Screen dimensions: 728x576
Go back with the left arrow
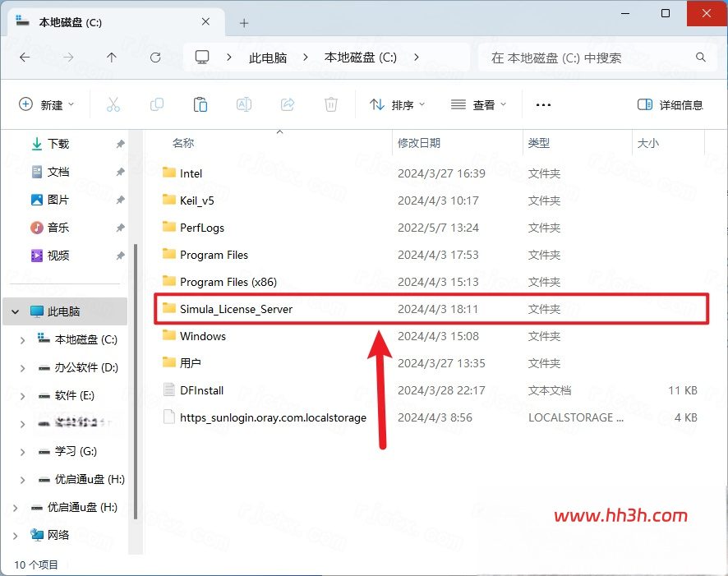click(25, 57)
